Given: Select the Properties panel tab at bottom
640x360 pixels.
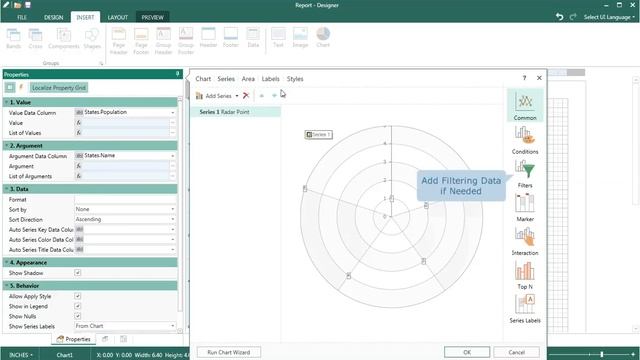Looking at the screenshot, I should [x=73, y=339].
